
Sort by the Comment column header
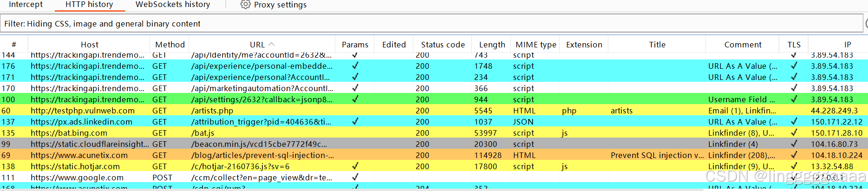pyautogui.click(x=743, y=45)
